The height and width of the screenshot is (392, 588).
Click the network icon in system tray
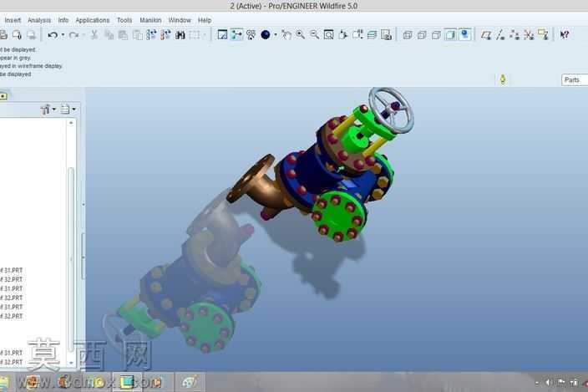click(574, 382)
